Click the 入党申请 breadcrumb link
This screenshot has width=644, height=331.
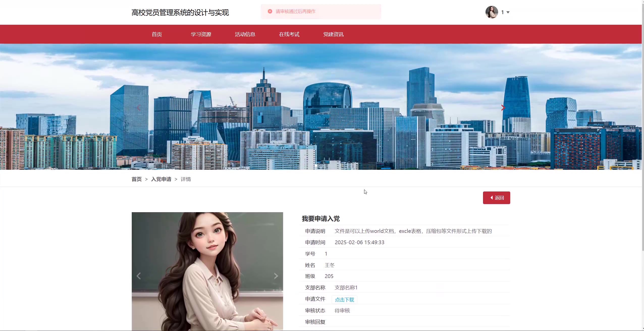(161, 179)
